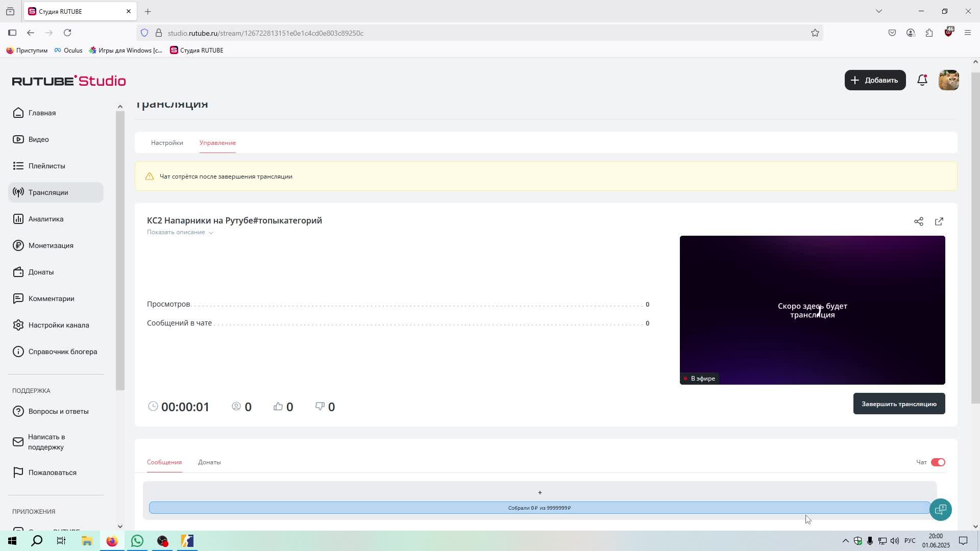
Task: Select the Управление tab
Action: pyautogui.click(x=217, y=143)
